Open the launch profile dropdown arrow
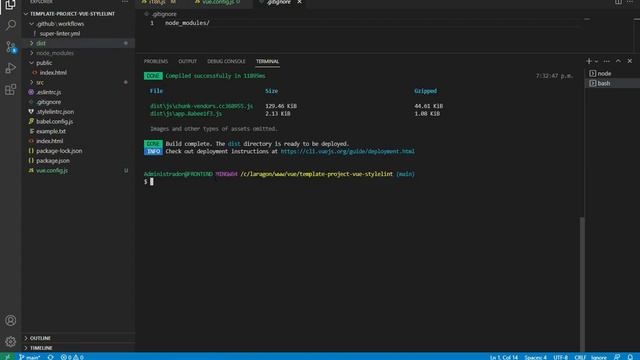 click(596, 61)
